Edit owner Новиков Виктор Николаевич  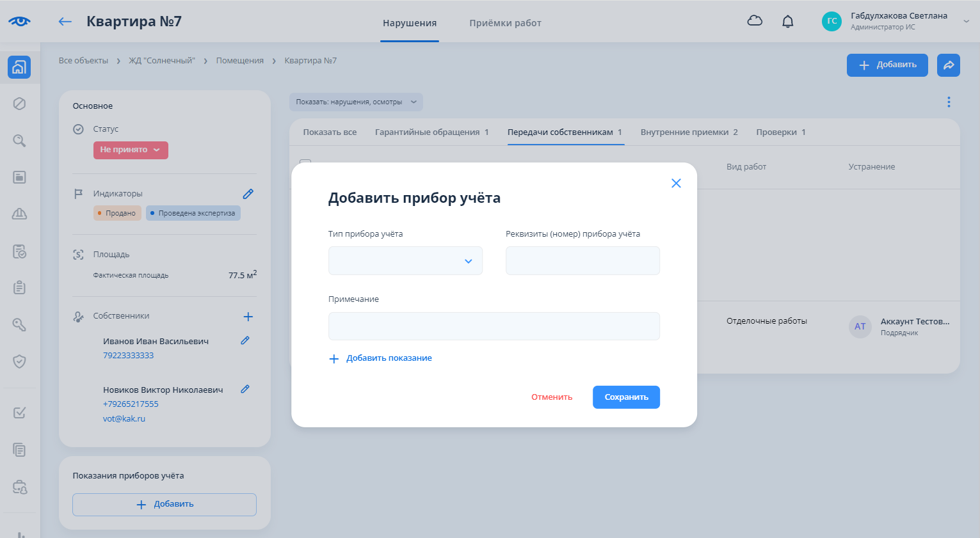coord(245,390)
